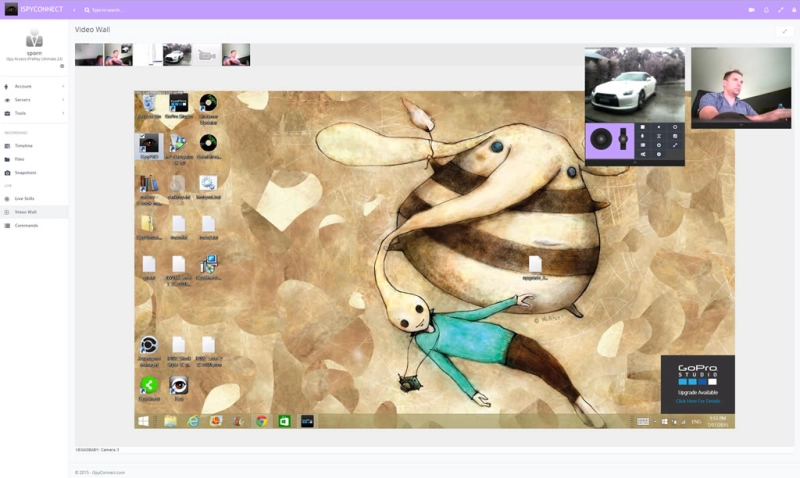Click the iSpyConnect.com footer link
The image size is (800, 478).
[108, 472]
